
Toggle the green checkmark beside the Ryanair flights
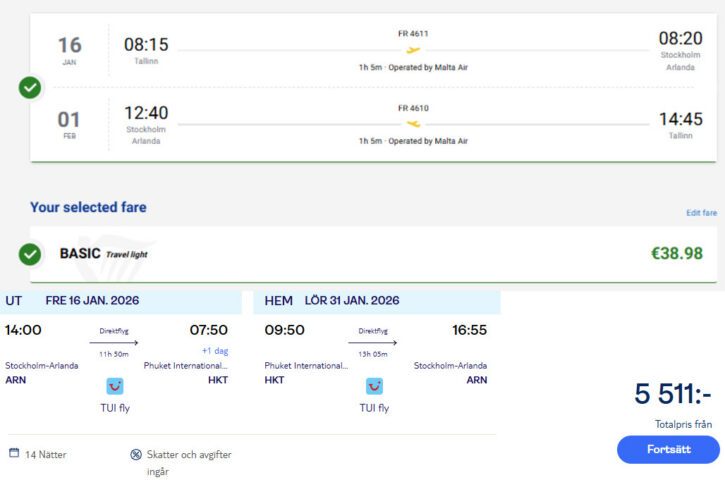pyautogui.click(x=30, y=88)
